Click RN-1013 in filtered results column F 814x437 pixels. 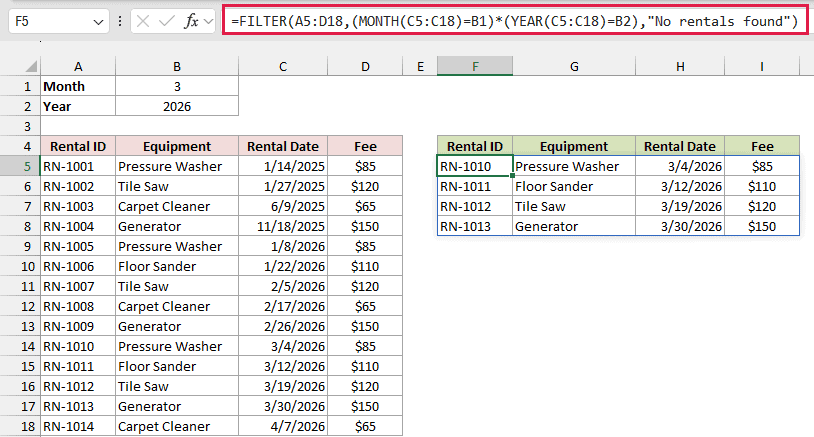(x=475, y=226)
